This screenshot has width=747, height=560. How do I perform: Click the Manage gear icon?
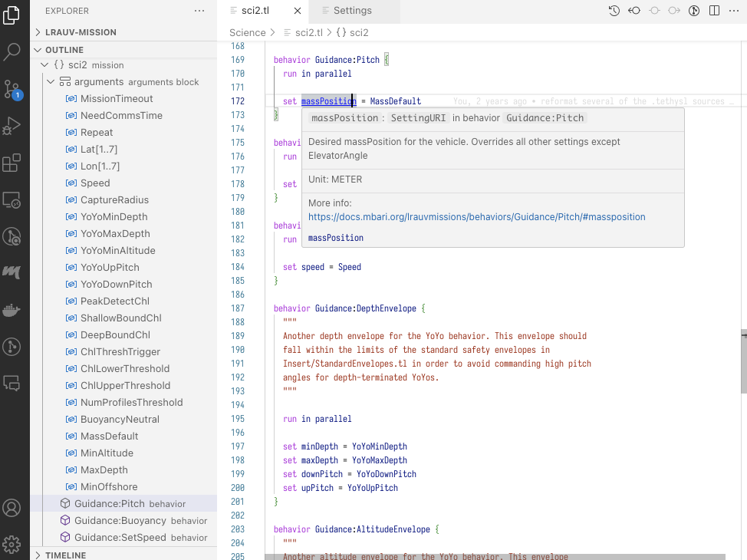pyautogui.click(x=12, y=544)
